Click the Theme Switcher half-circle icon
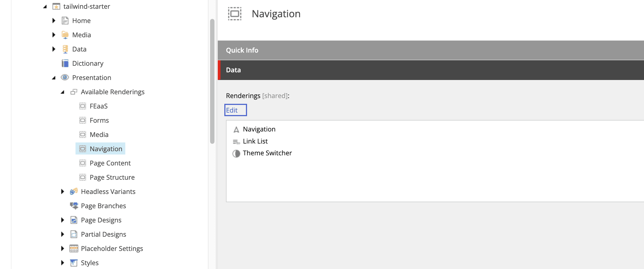 pyautogui.click(x=236, y=153)
